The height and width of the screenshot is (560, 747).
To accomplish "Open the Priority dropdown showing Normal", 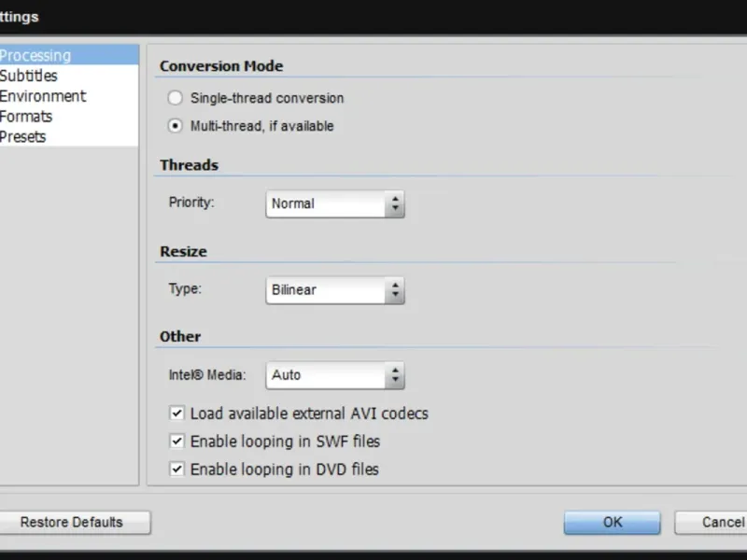I will click(x=327, y=203).
